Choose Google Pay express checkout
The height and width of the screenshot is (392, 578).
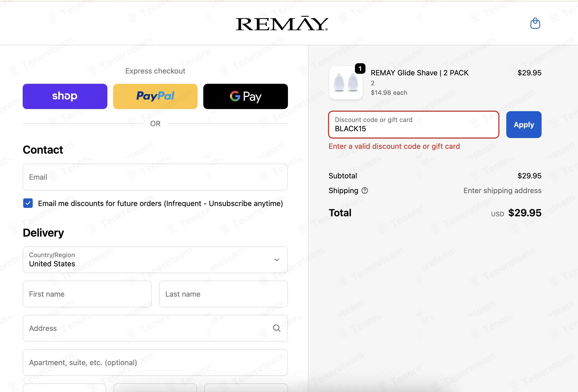[245, 96]
